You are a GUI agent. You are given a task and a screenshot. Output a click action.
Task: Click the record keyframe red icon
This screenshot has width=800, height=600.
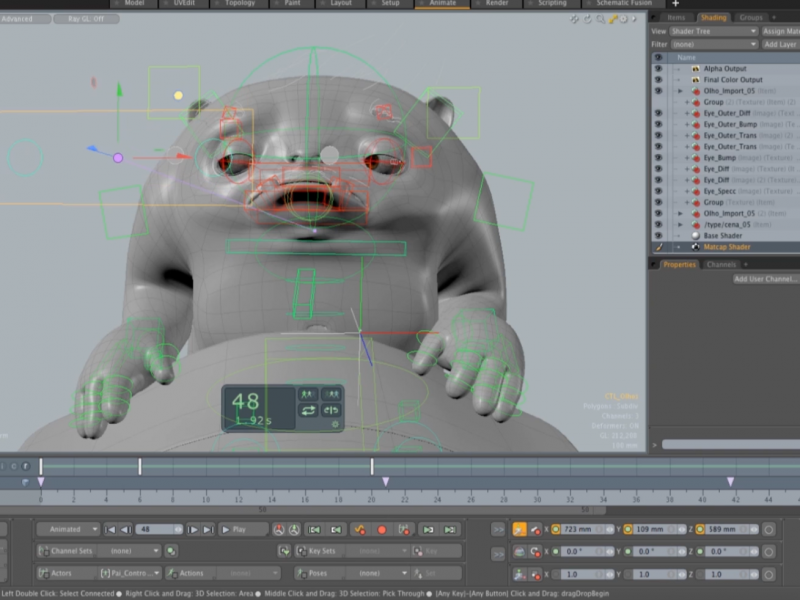(x=382, y=530)
